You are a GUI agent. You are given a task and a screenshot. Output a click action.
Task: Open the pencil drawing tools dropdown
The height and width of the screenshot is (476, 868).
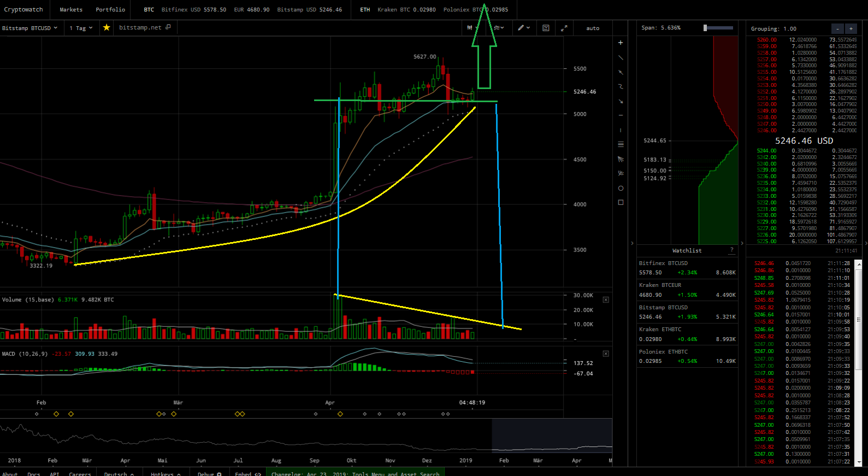pyautogui.click(x=524, y=28)
